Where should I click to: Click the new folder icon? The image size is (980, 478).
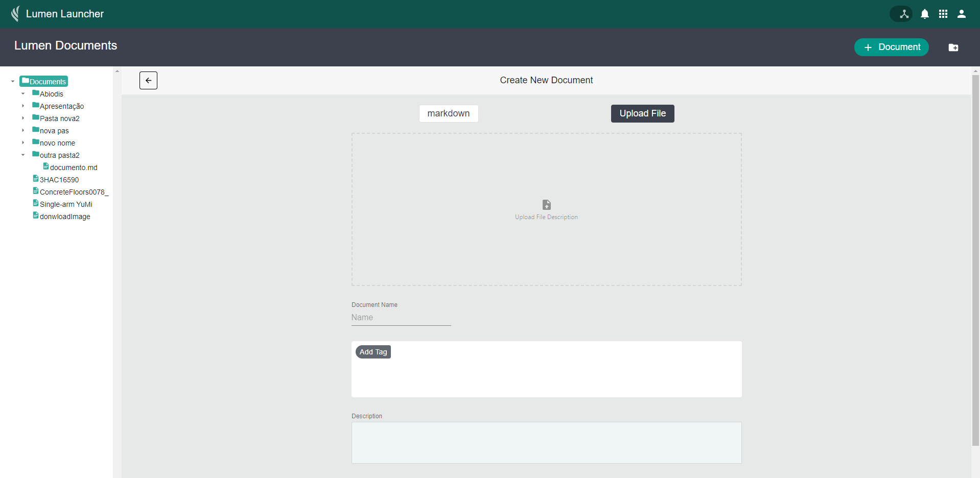953,47
